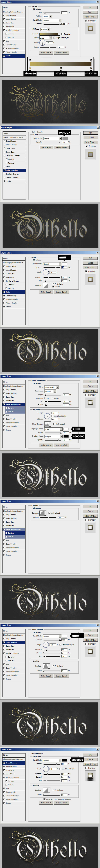The width and height of the screenshot is (100, 868).
Task: Select the highlighted Inner Shadow item in its dialog
Action: click(14, 642)
